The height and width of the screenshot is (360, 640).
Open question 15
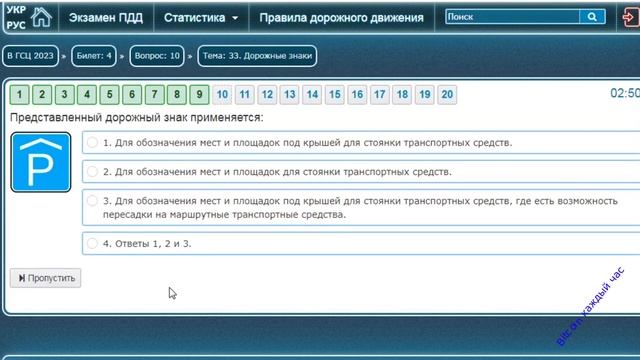pyautogui.click(x=335, y=95)
